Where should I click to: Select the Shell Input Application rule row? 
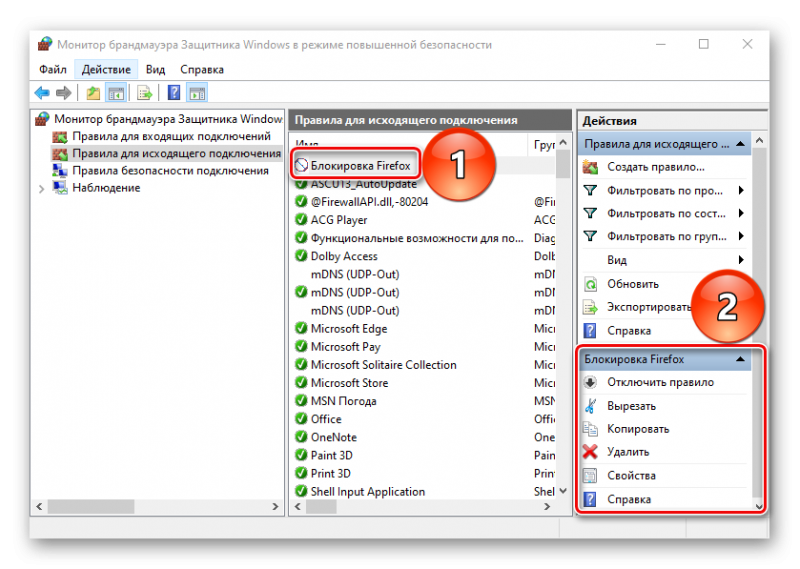(x=424, y=491)
